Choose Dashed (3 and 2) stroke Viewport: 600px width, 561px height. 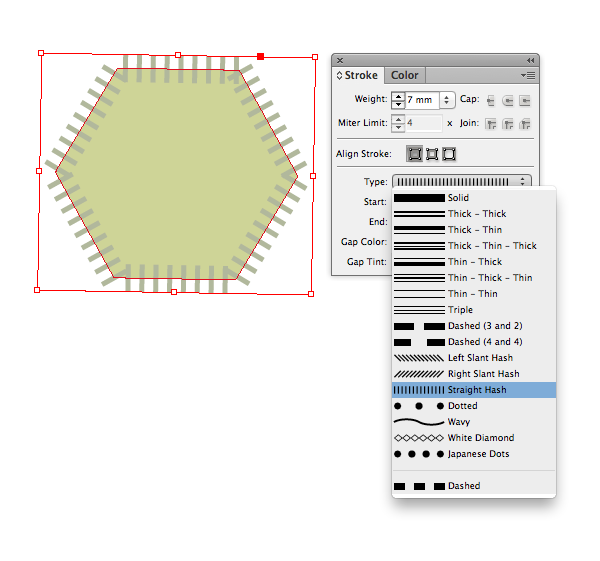[474, 326]
